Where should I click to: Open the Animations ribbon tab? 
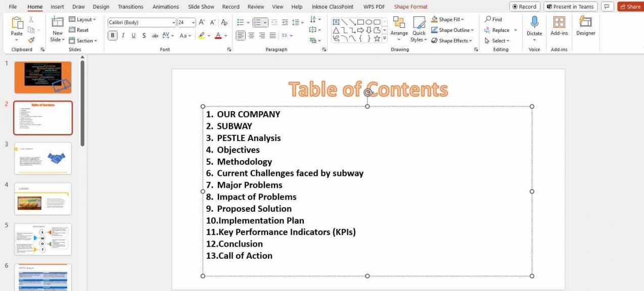click(165, 7)
